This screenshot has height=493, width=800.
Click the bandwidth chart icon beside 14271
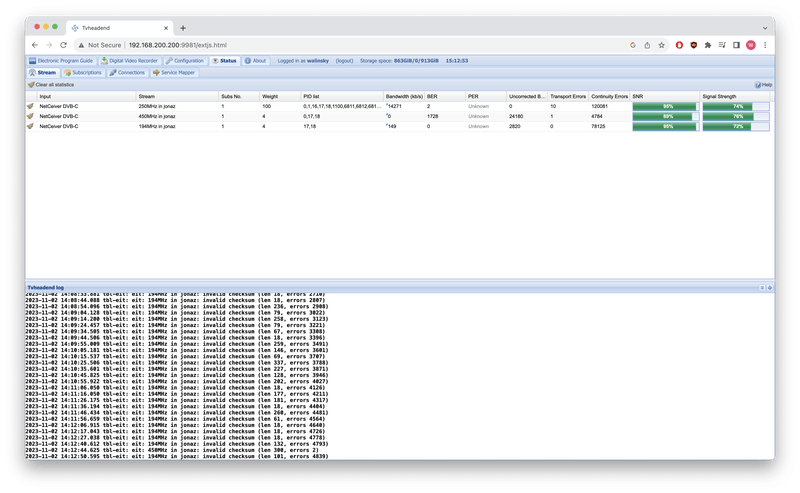387,105
